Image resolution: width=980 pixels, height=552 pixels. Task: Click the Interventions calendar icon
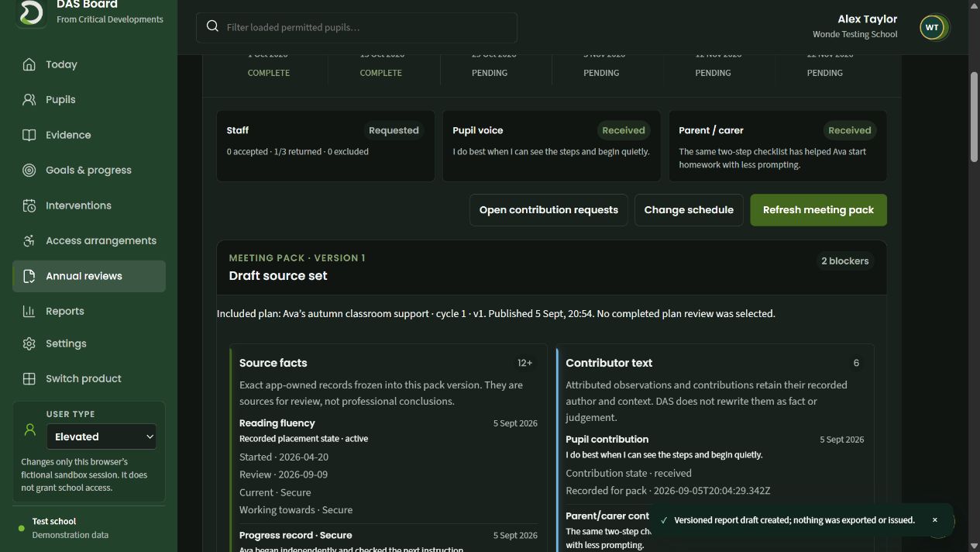29,205
